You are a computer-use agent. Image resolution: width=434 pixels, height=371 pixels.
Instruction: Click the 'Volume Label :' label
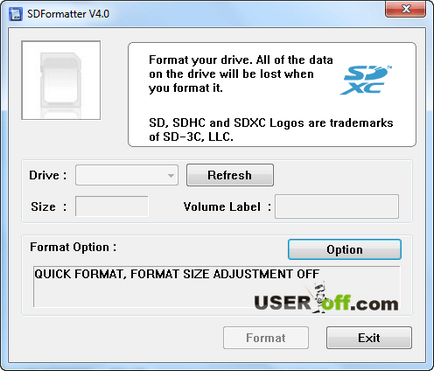coord(227,207)
